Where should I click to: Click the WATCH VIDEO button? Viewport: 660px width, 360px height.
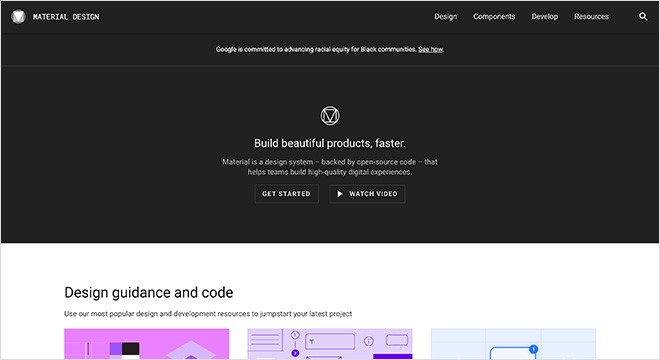(x=367, y=194)
